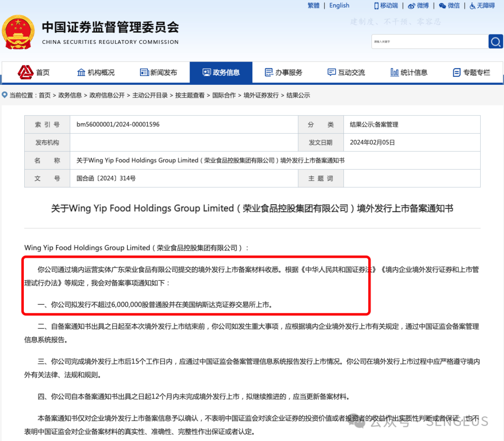Open the 办事服务 navigation tab

tap(284, 72)
